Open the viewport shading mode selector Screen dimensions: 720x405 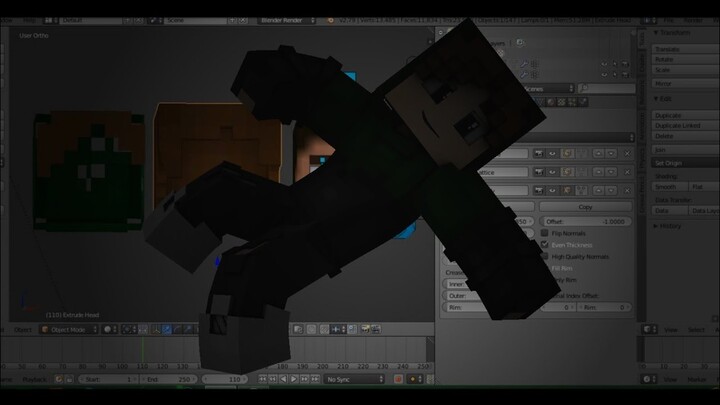pyautogui.click(x=110, y=329)
